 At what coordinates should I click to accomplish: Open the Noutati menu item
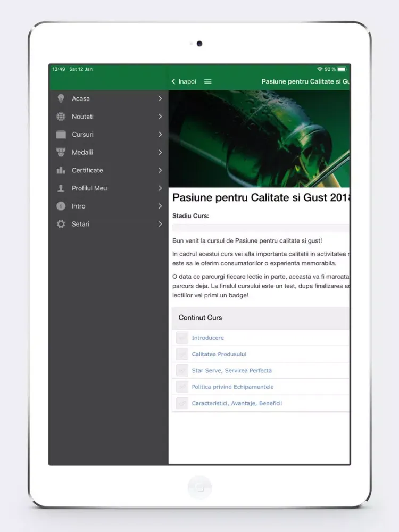point(109,117)
